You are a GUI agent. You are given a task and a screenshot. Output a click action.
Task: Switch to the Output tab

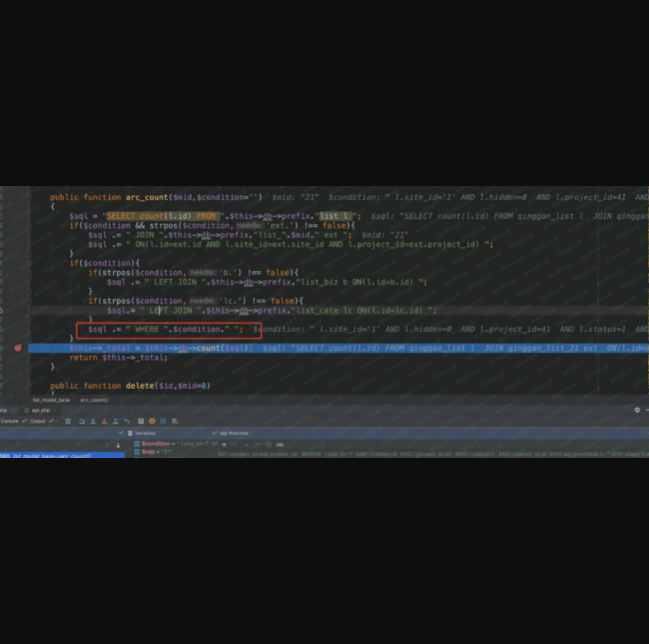pos(37,421)
